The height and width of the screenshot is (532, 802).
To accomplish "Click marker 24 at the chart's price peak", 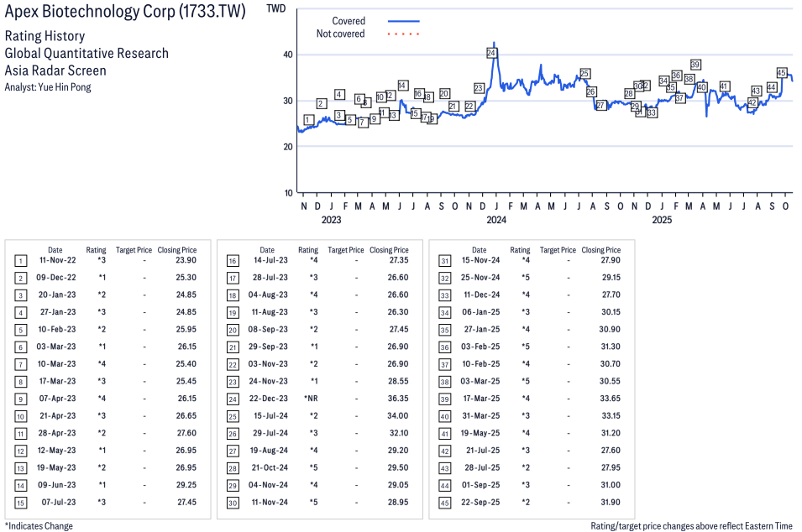I will click(491, 53).
